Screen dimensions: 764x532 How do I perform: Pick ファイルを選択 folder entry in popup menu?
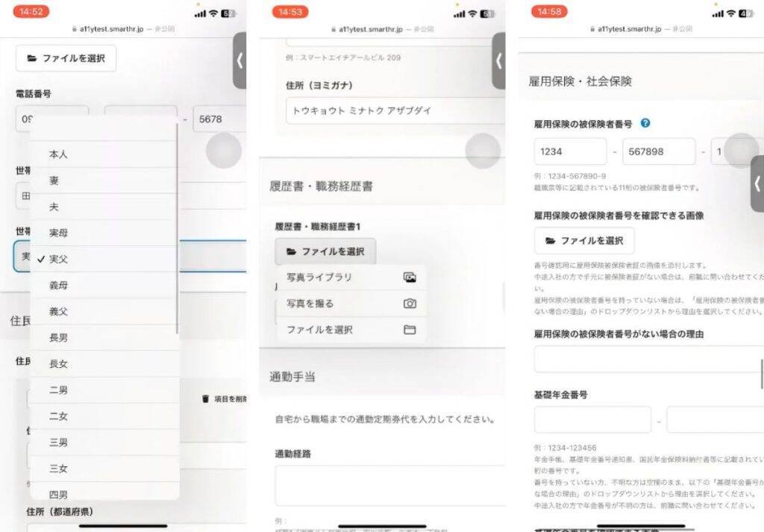tap(351, 330)
